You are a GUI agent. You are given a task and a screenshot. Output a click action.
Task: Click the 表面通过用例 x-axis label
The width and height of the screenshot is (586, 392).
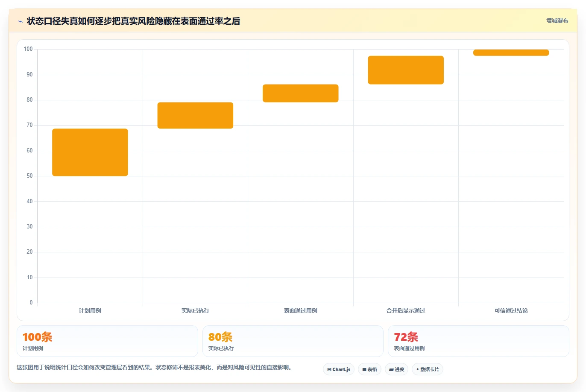301,310
